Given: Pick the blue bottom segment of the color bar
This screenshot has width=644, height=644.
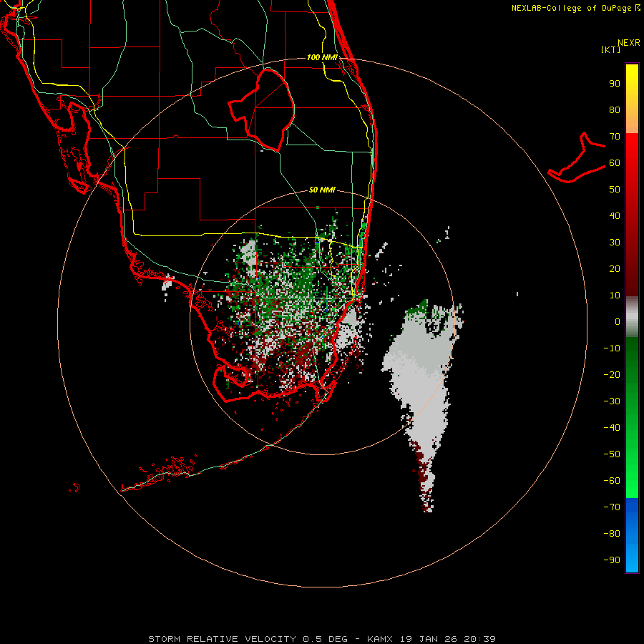Looking at the screenshot, I should click(632, 535).
